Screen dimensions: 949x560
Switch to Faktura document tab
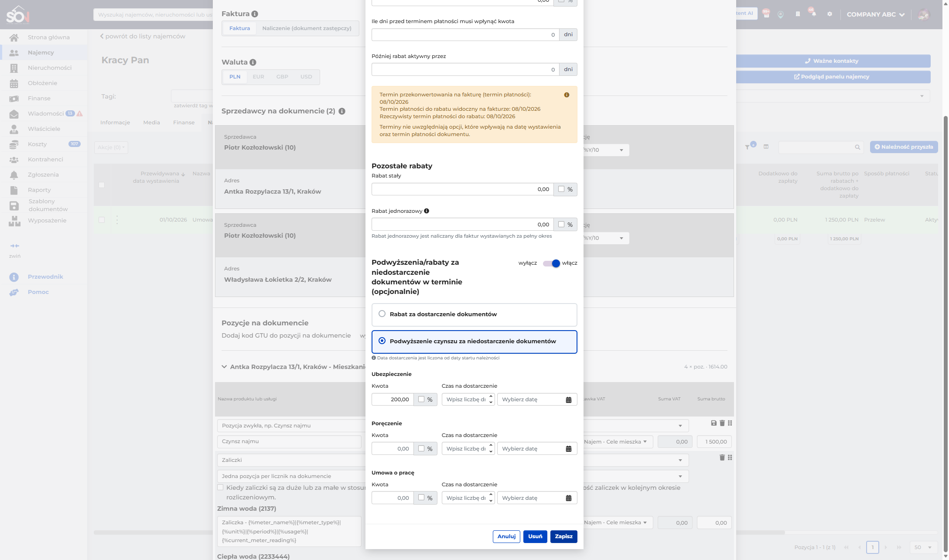click(x=240, y=28)
